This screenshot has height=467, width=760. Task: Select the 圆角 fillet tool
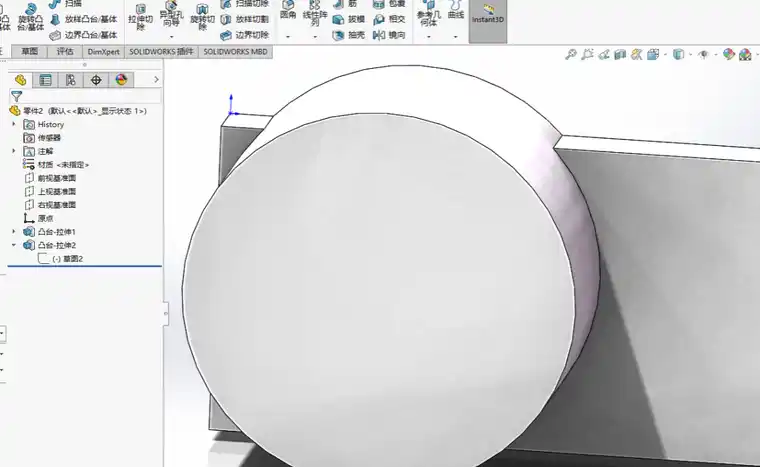coord(288,11)
